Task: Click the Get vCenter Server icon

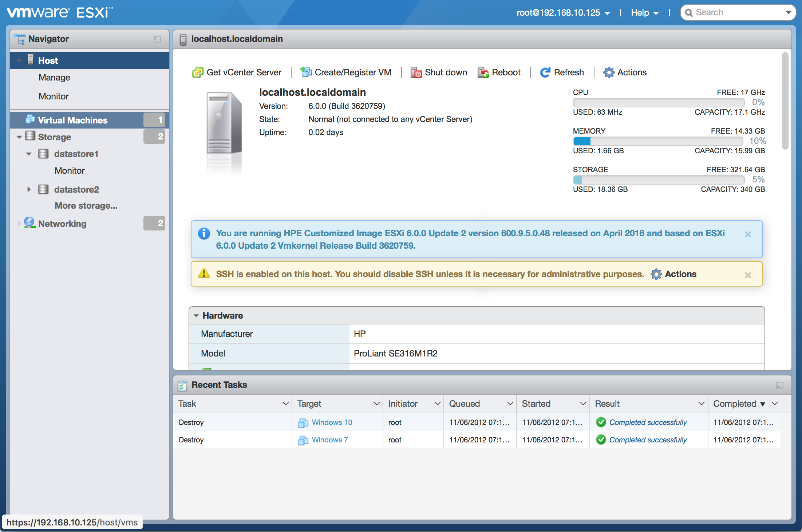Action: pyautogui.click(x=198, y=72)
